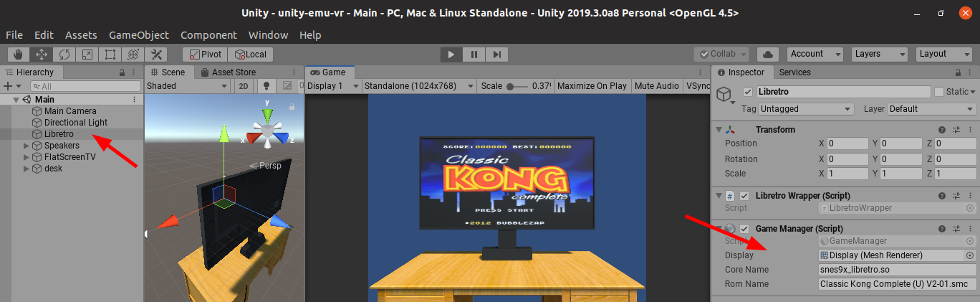
Task: Collapse the Transform component
Action: (x=719, y=130)
